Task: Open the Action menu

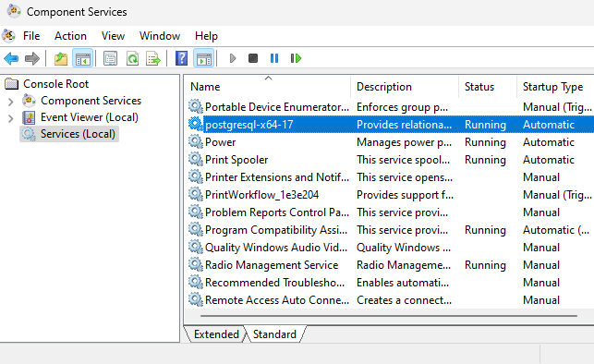Action: click(x=70, y=36)
